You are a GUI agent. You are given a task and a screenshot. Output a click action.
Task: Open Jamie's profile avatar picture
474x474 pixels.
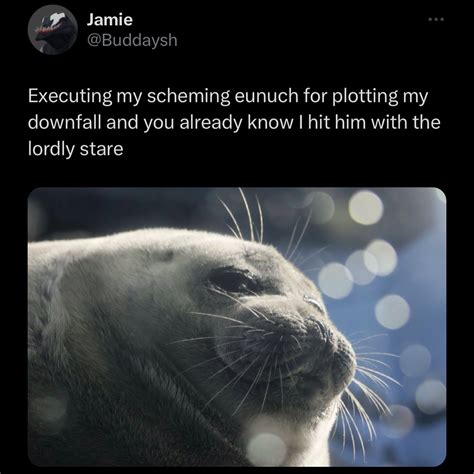(53, 30)
